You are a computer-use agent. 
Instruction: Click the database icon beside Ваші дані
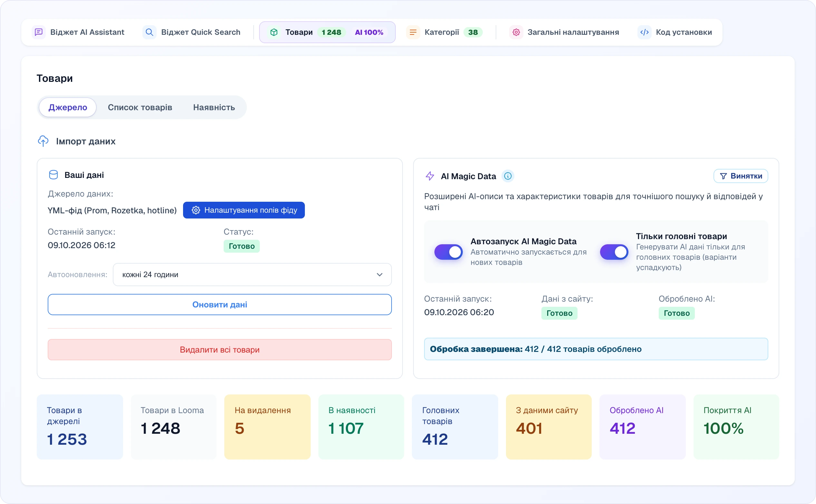[x=53, y=175]
